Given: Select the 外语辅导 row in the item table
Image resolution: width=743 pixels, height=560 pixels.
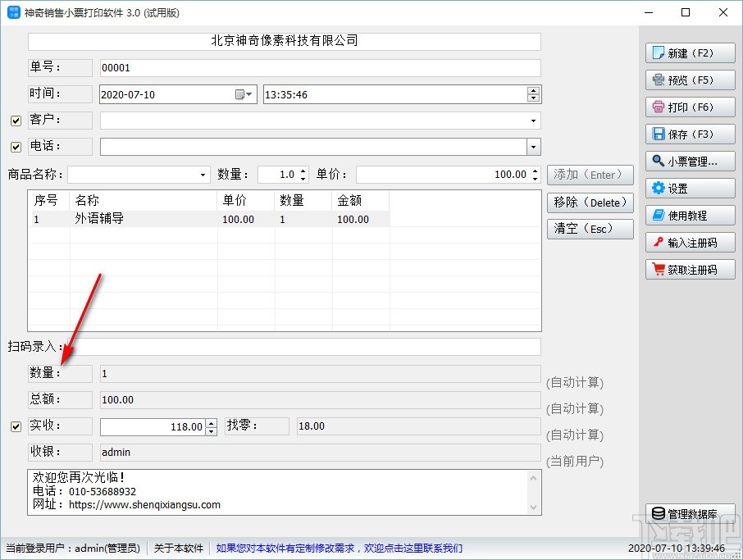Looking at the screenshot, I should (209, 219).
